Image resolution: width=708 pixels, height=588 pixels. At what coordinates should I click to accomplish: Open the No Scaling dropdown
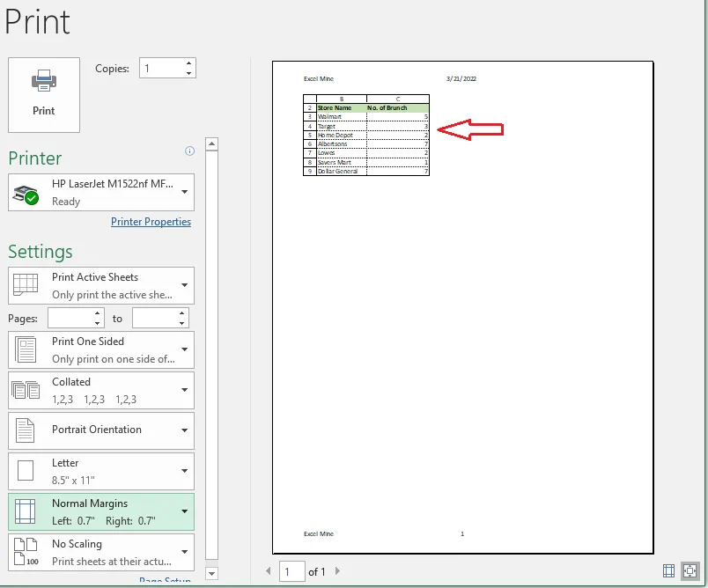[101, 552]
